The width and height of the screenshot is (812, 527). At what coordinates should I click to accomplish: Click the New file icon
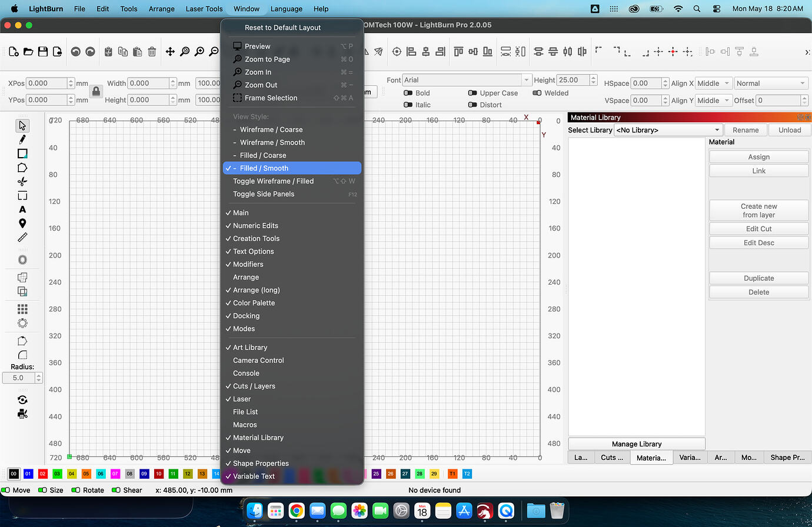[x=14, y=52]
